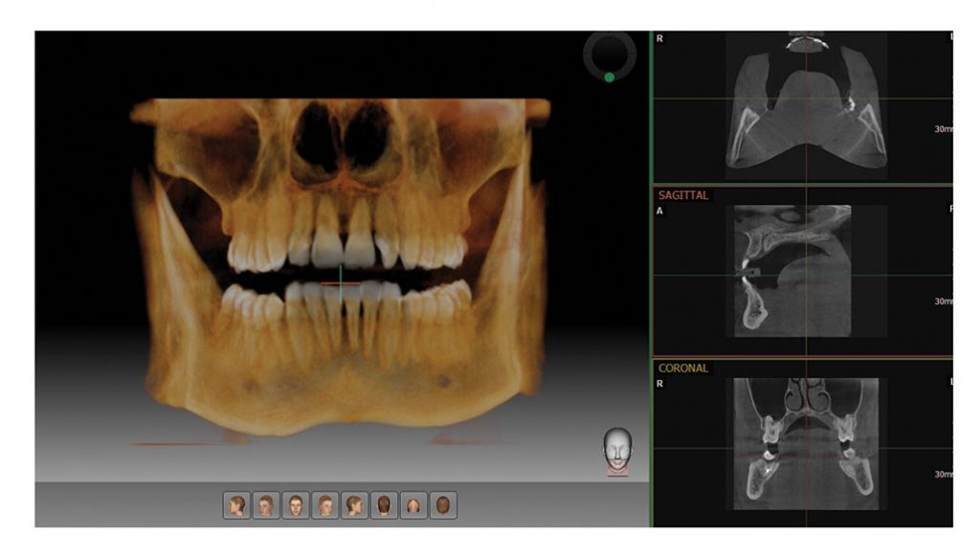Select the CORONAL view label

click(681, 368)
